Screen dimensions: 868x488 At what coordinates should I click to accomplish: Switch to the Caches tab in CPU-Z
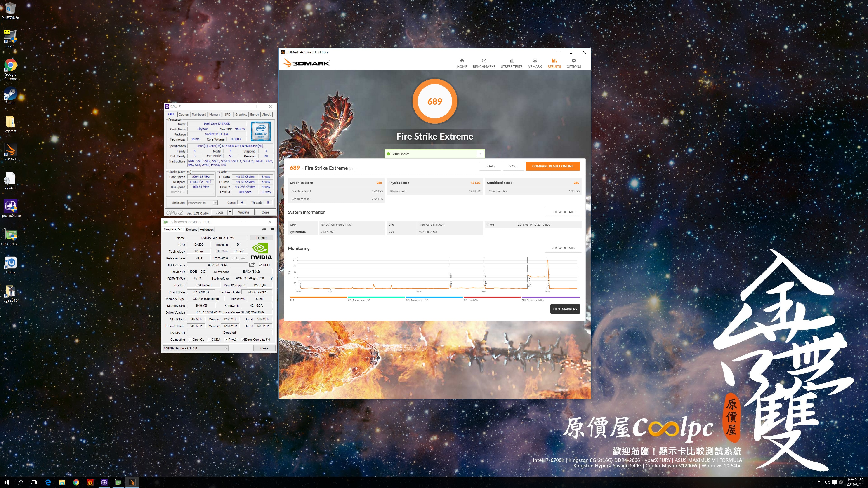click(184, 115)
